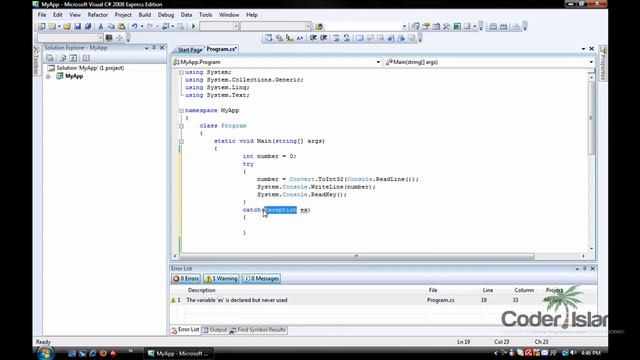Collapse the class Program block

click(x=181, y=126)
